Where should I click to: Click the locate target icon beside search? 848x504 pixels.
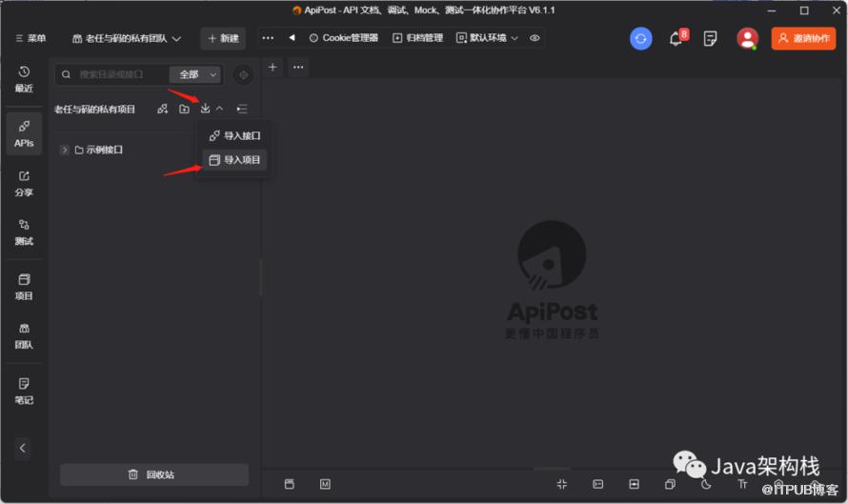point(243,74)
